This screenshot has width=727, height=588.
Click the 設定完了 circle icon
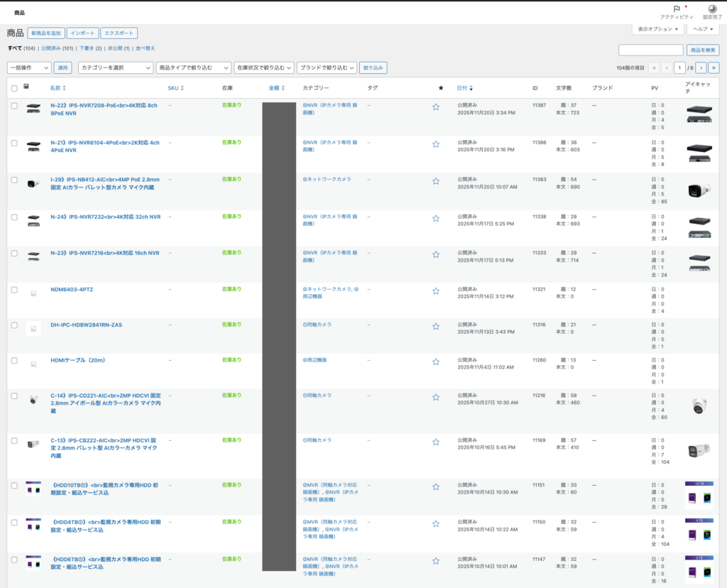(x=711, y=9)
